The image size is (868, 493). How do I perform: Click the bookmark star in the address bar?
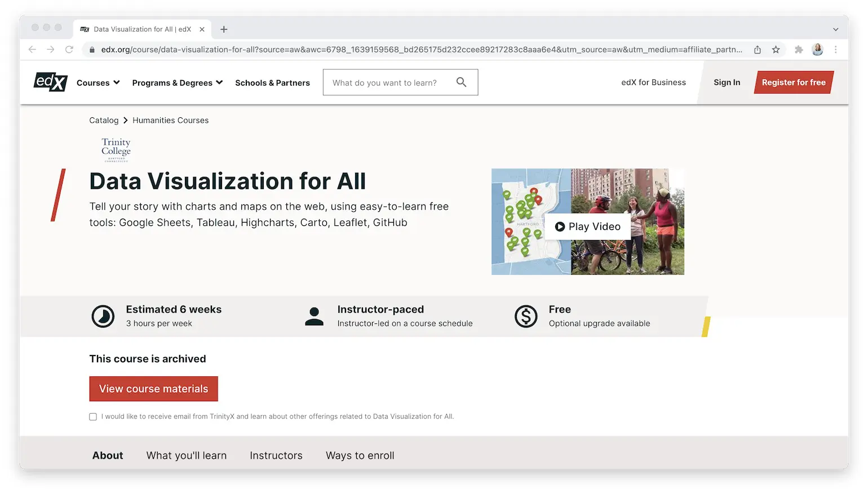click(776, 50)
